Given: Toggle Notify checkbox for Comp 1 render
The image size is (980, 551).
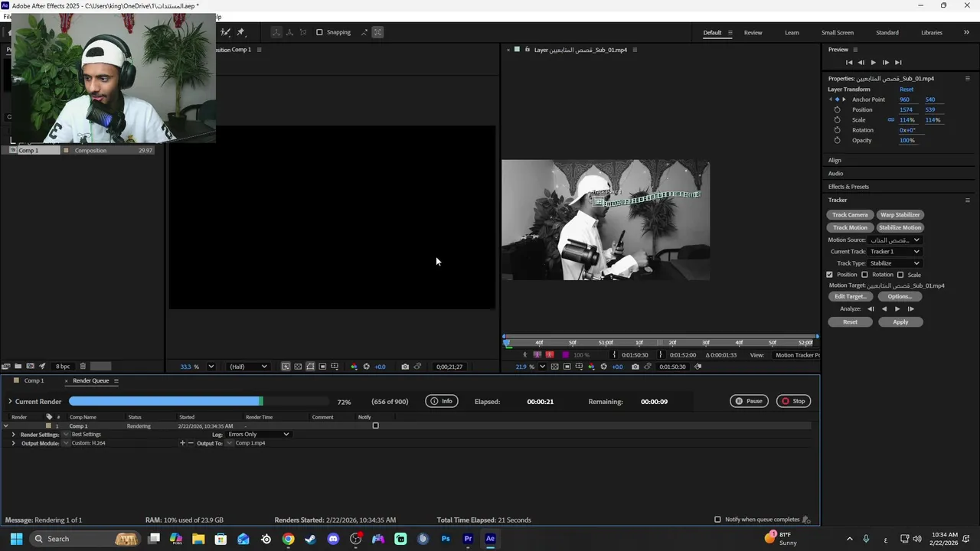Looking at the screenshot, I should tap(375, 425).
